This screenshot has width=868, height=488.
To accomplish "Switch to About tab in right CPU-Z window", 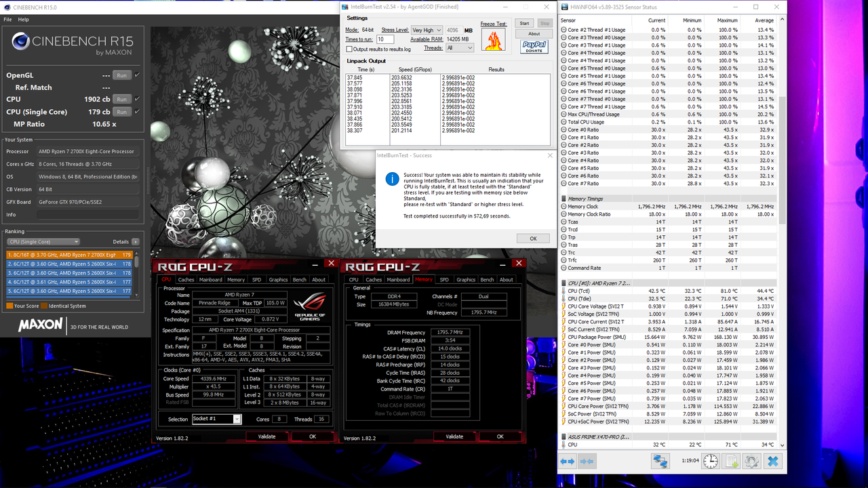I will pyautogui.click(x=507, y=279).
